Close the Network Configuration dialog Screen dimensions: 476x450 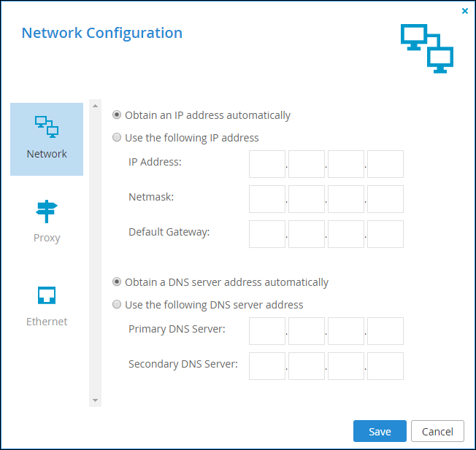tap(465, 11)
